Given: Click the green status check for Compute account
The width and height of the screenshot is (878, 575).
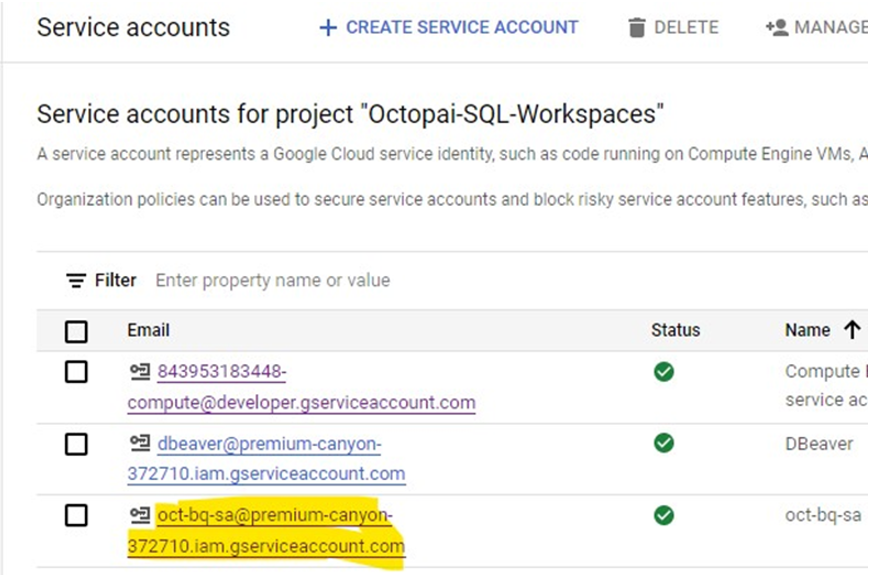Looking at the screenshot, I should 664,372.
